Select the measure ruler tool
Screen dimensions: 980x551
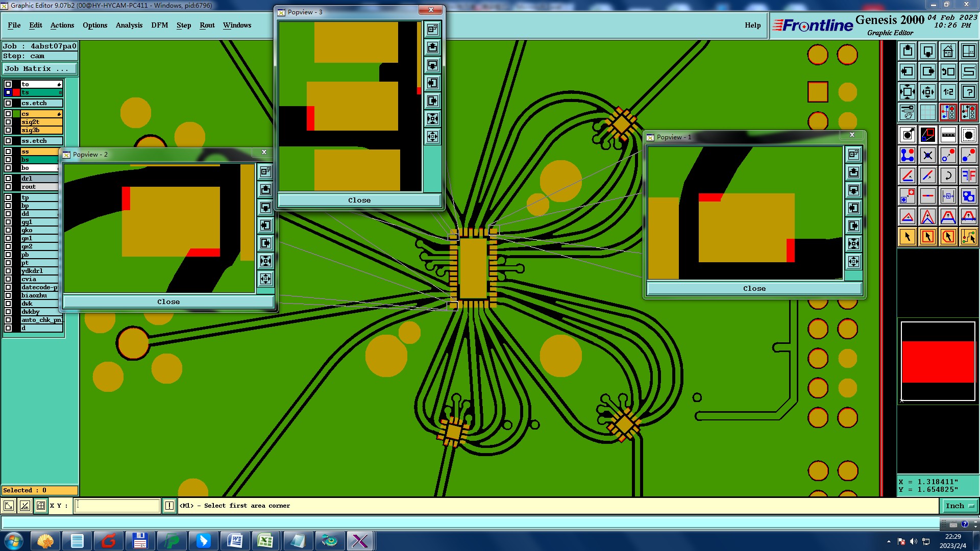[948, 135]
